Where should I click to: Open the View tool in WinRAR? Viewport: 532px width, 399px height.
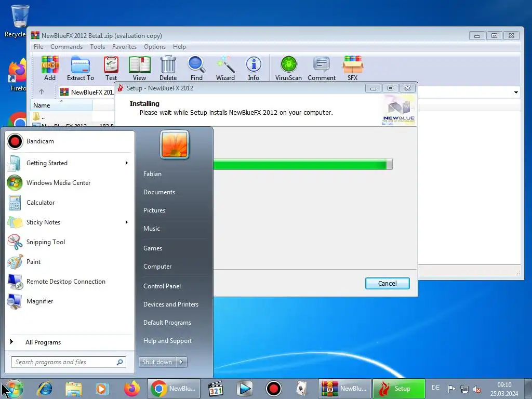[x=139, y=68]
